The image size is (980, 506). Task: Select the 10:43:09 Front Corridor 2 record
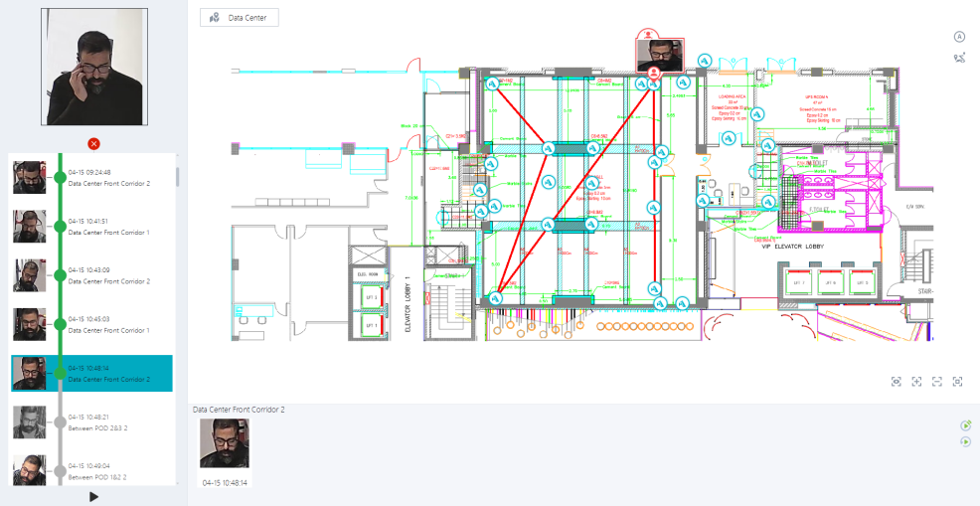(109, 275)
